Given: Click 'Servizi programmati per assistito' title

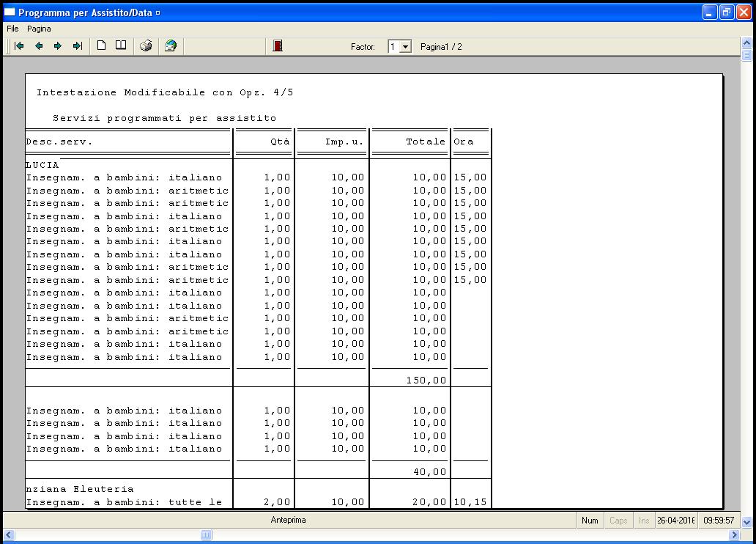Looking at the screenshot, I should point(164,118).
